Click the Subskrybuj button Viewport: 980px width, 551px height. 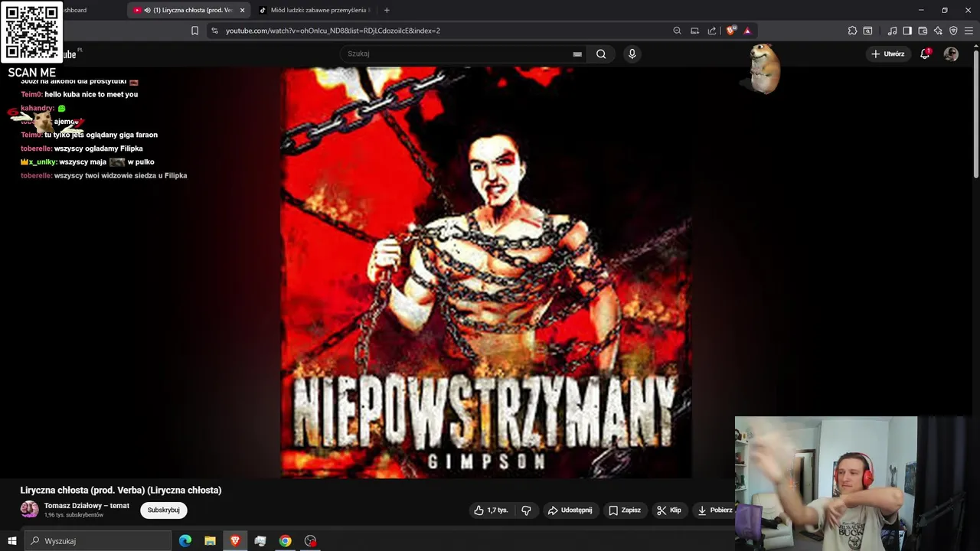pos(164,510)
